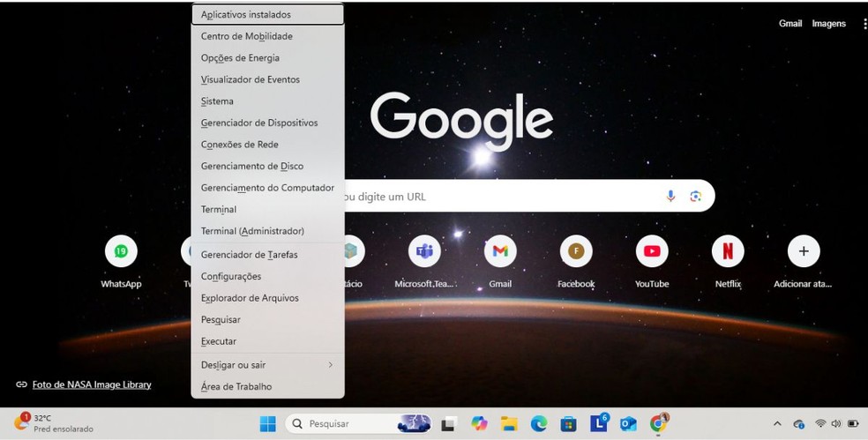868x440 pixels.
Task: Open Google Lens image search
Action: coord(696,196)
